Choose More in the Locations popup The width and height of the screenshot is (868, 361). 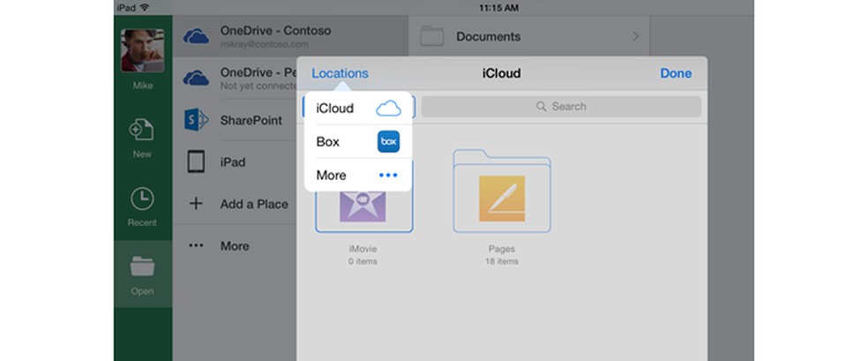358,175
